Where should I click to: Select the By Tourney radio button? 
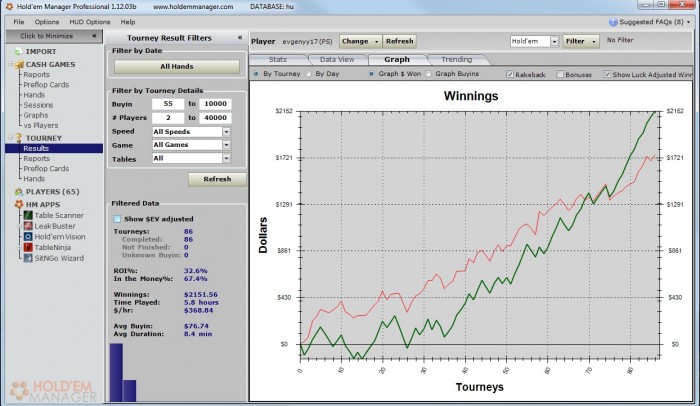click(256, 74)
